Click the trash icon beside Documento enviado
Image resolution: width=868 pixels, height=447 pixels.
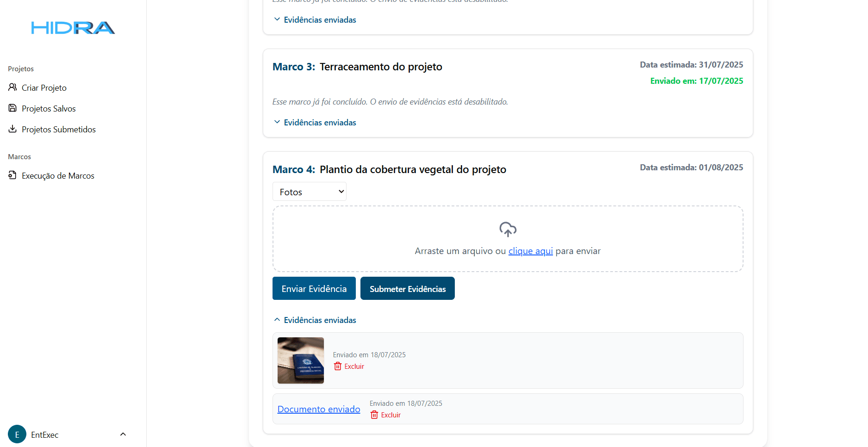374,415
